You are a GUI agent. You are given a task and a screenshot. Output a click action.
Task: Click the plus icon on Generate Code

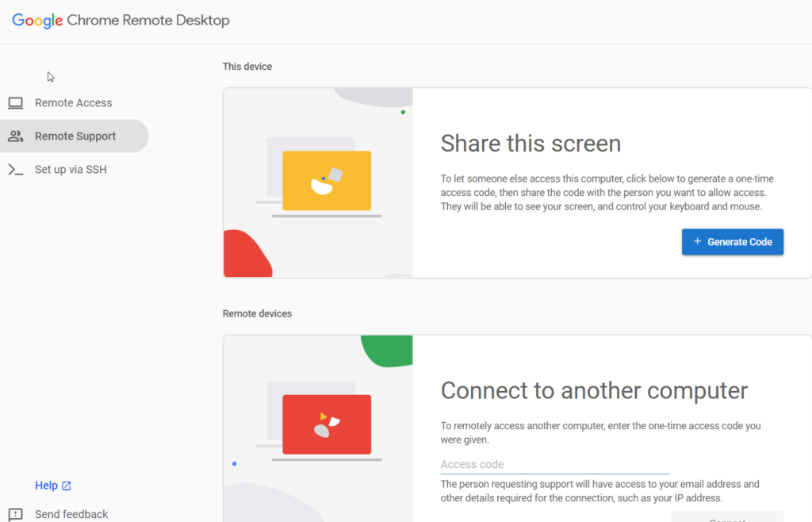point(698,241)
